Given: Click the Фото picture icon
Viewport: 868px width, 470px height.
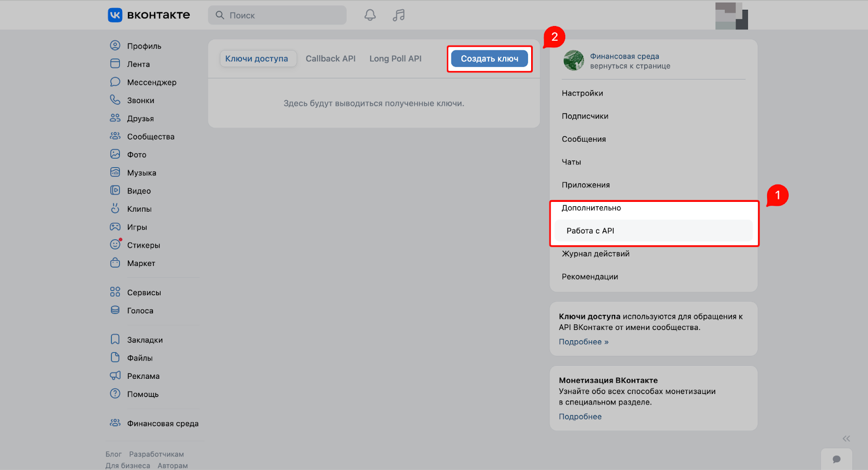Looking at the screenshot, I should coord(115,154).
